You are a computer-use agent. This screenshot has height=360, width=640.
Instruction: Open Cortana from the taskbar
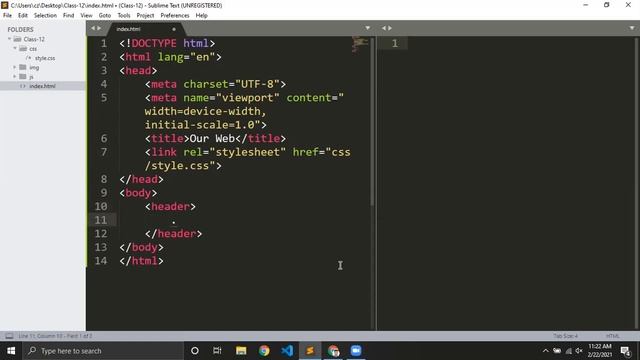pyautogui.click(x=195, y=351)
